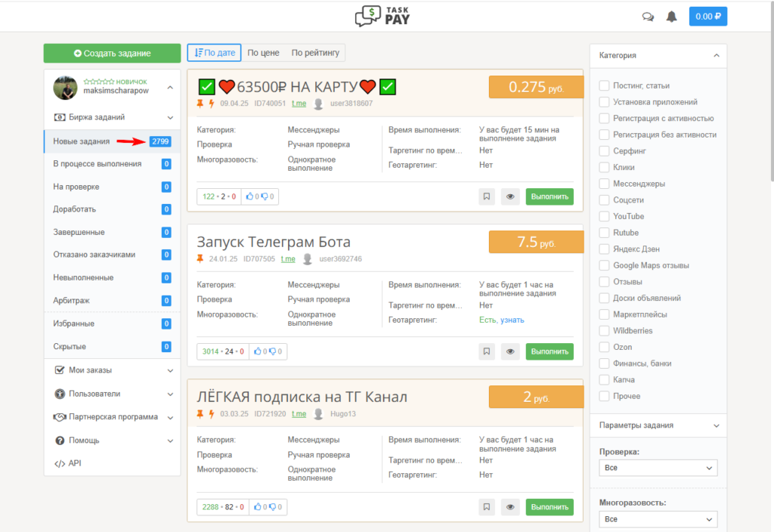Like the 63500₽ НА КАРТУ task thumbs-up
The width and height of the screenshot is (774, 532).
(x=249, y=196)
